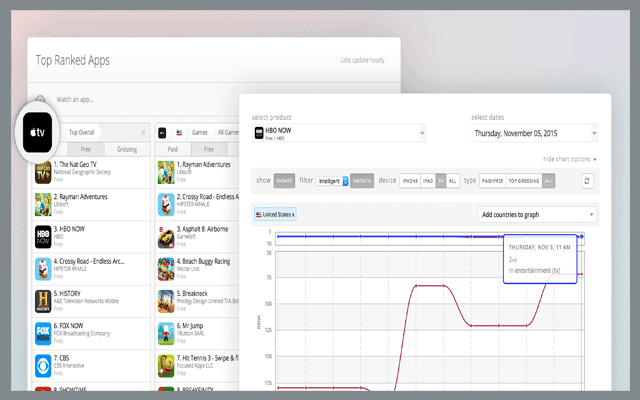This screenshot has height=400, width=640.
Task: Open The Nat Geo TV app icon
Action: tap(43, 172)
